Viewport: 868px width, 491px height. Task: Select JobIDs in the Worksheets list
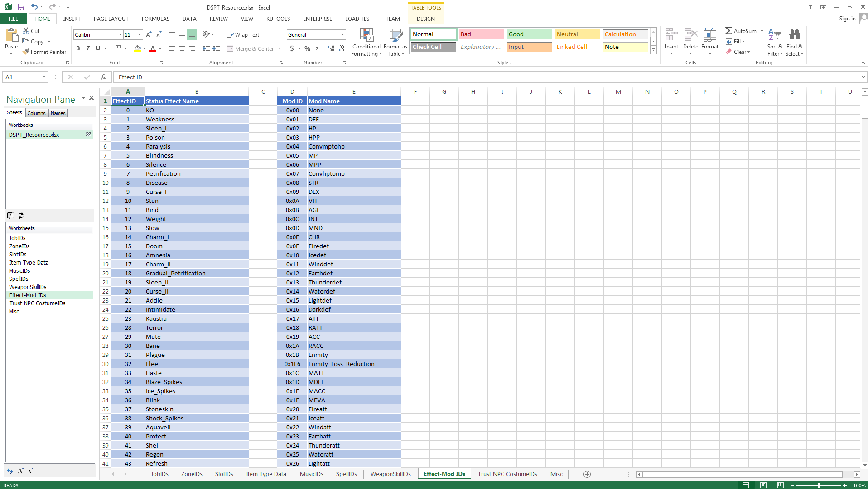coord(17,238)
